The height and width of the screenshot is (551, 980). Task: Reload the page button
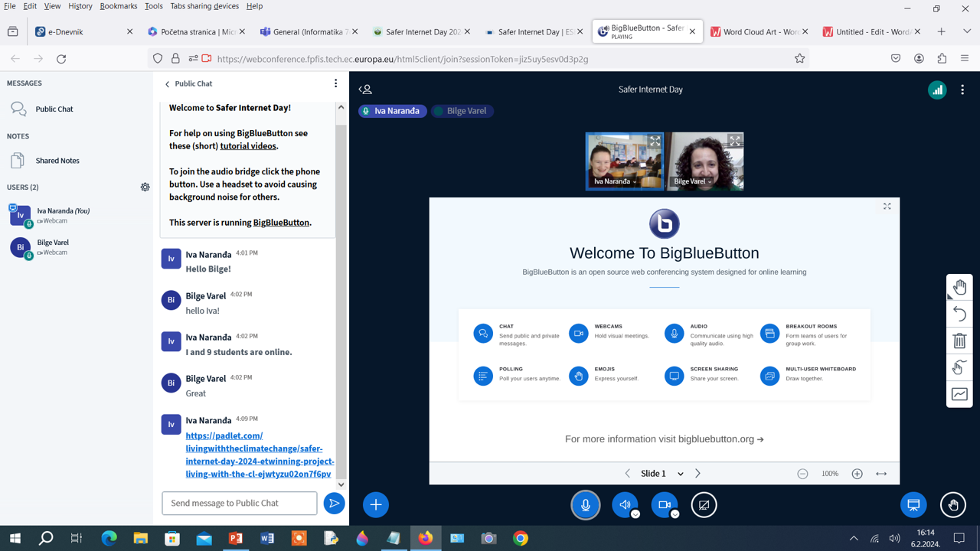pyautogui.click(x=61, y=59)
